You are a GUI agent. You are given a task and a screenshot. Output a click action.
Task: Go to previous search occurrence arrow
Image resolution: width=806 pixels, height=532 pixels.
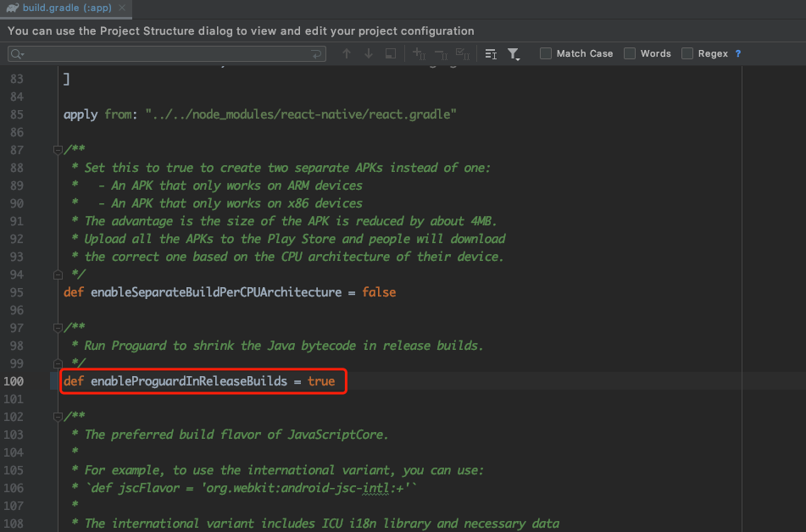[347, 53]
